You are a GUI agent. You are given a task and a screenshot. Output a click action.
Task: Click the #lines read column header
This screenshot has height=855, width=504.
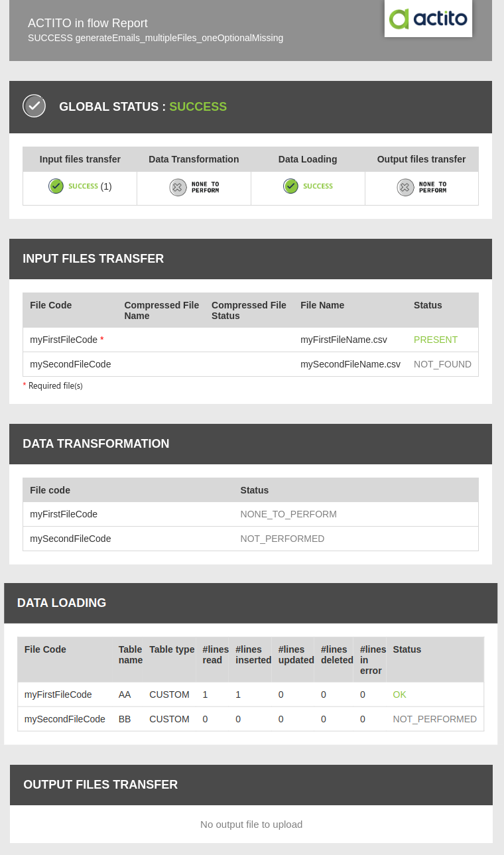point(216,655)
